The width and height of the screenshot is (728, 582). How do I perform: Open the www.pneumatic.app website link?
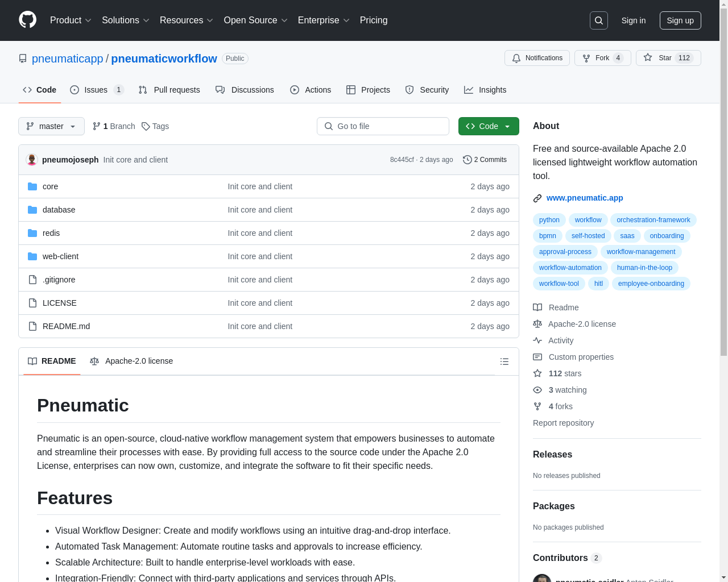(585, 198)
